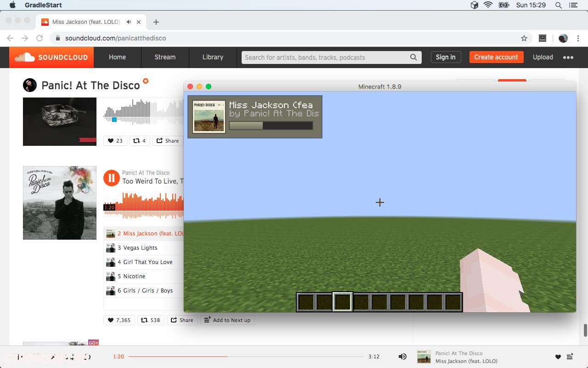This screenshot has height=368, width=588.
Task: Open the next-up queue in player bar
Action: [x=570, y=357]
